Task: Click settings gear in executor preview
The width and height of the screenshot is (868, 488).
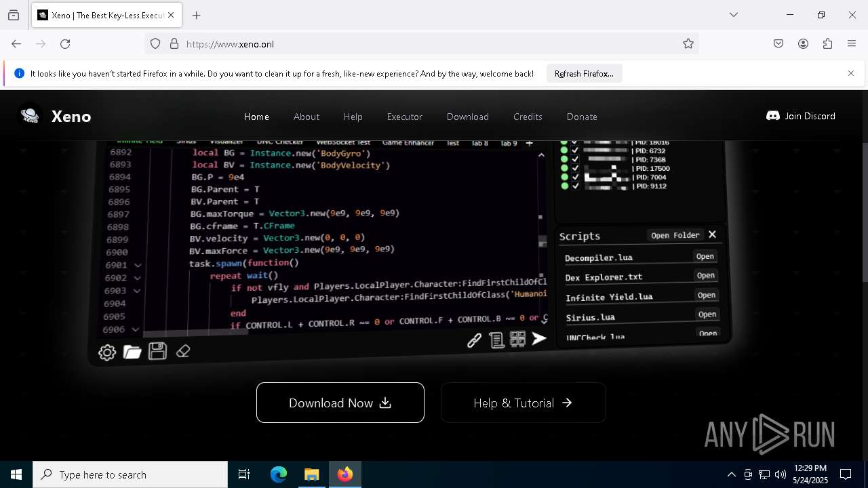Action: click(x=107, y=352)
